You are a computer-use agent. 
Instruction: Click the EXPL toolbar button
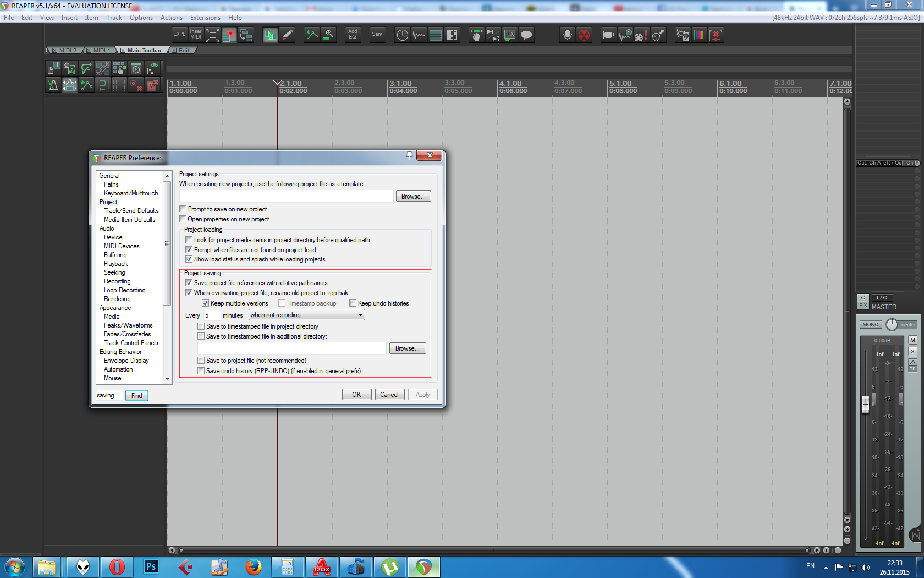coord(179,35)
